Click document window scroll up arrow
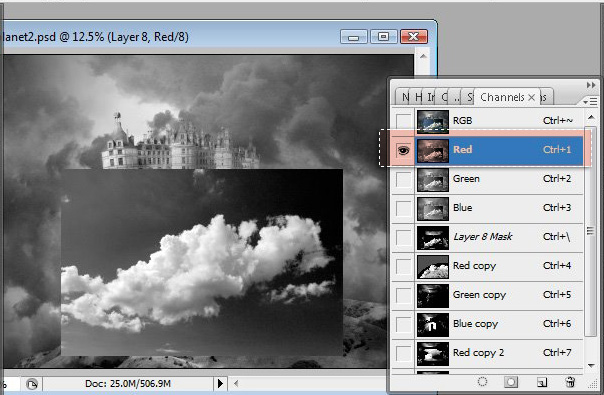This screenshot has width=604, height=395. click(423, 56)
